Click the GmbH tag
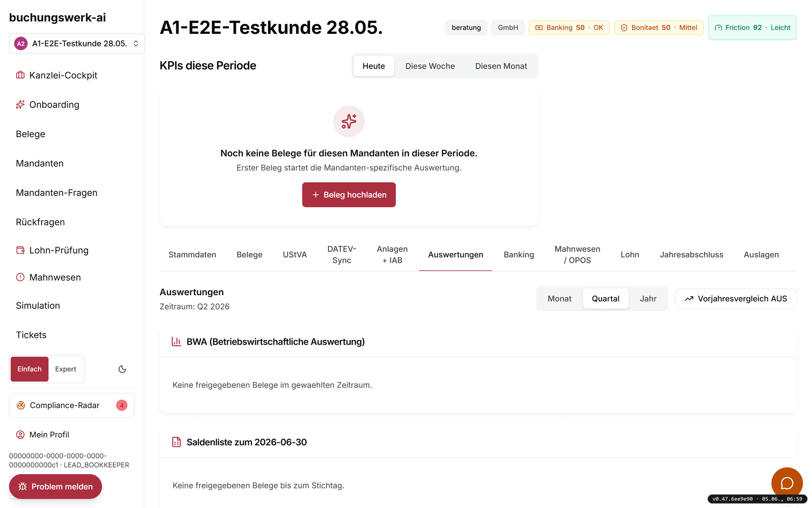Screen dimensions: 812x508 tap(508, 28)
